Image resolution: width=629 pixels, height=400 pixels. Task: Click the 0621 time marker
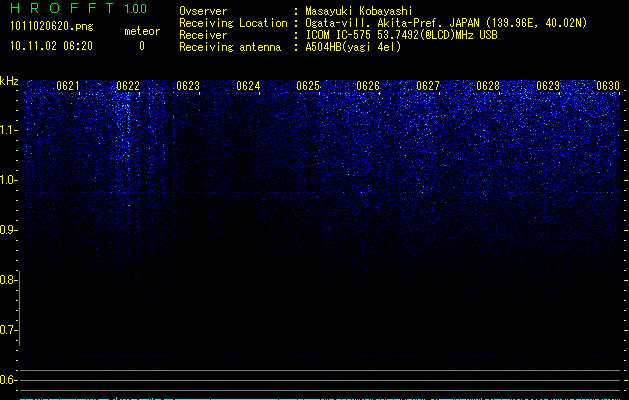click(68, 86)
